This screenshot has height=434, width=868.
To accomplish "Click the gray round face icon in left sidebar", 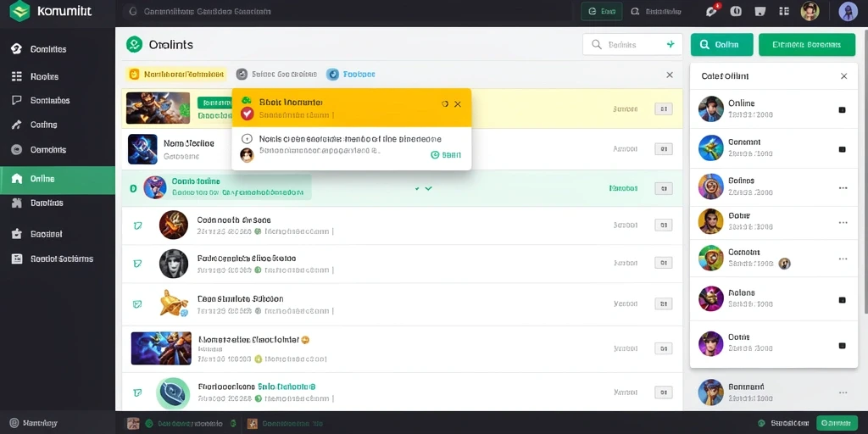I will [x=17, y=149].
